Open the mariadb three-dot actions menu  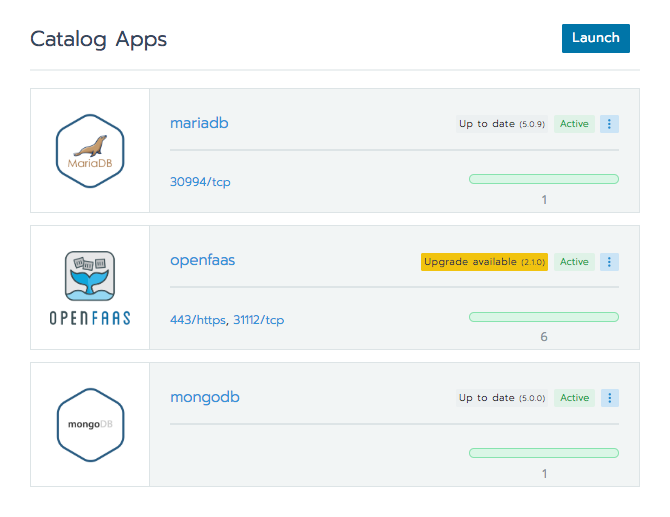pos(609,124)
